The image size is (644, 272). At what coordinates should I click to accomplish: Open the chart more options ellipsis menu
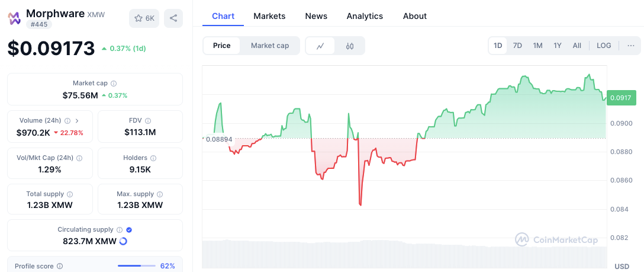coord(631,46)
